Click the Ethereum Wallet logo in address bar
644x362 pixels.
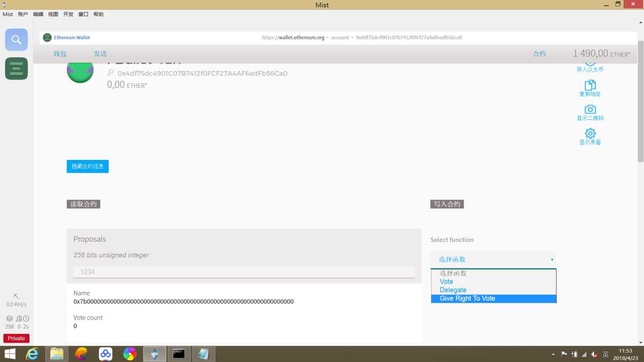47,38
